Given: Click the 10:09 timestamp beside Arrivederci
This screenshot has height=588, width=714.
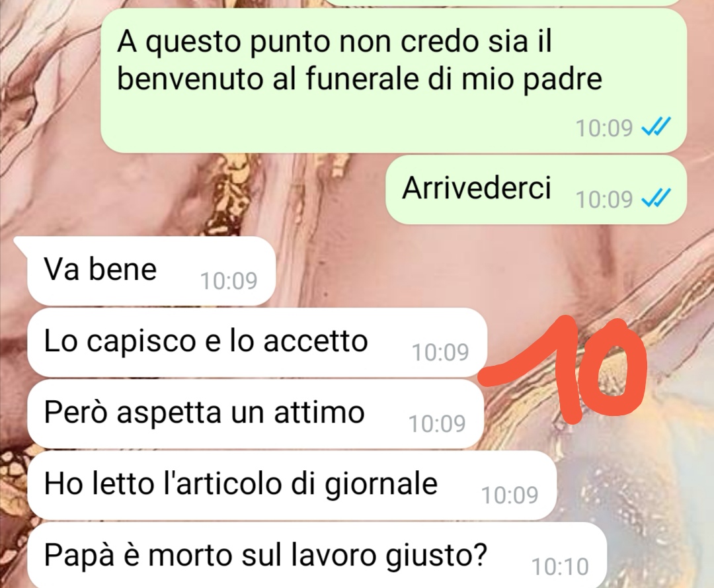Looking at the screenshot, I should 604,200.
